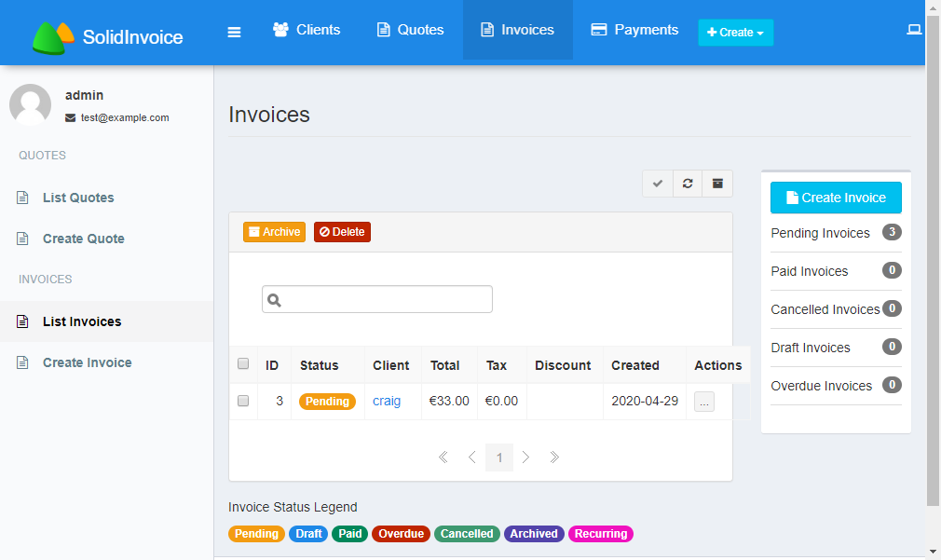Expand the QUOTES sidebar section
This screenshot has height=560, width=941.
tap(42, 156)
